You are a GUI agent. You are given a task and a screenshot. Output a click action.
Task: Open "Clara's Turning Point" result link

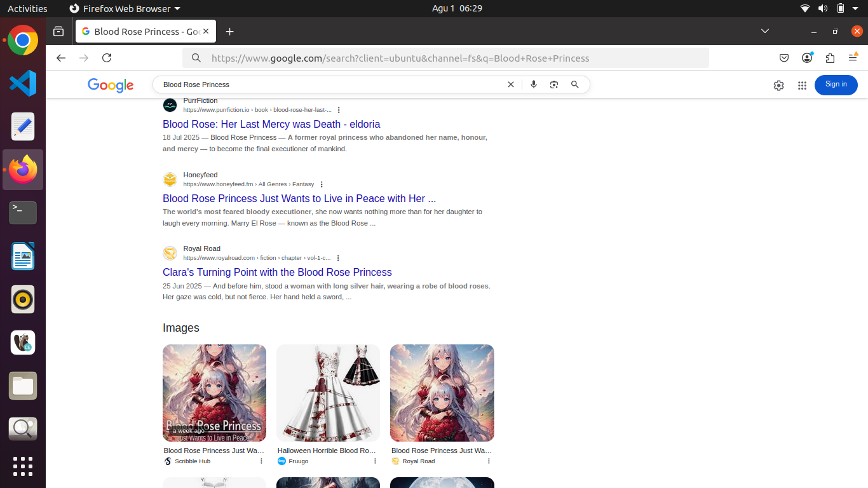[277, 272]
